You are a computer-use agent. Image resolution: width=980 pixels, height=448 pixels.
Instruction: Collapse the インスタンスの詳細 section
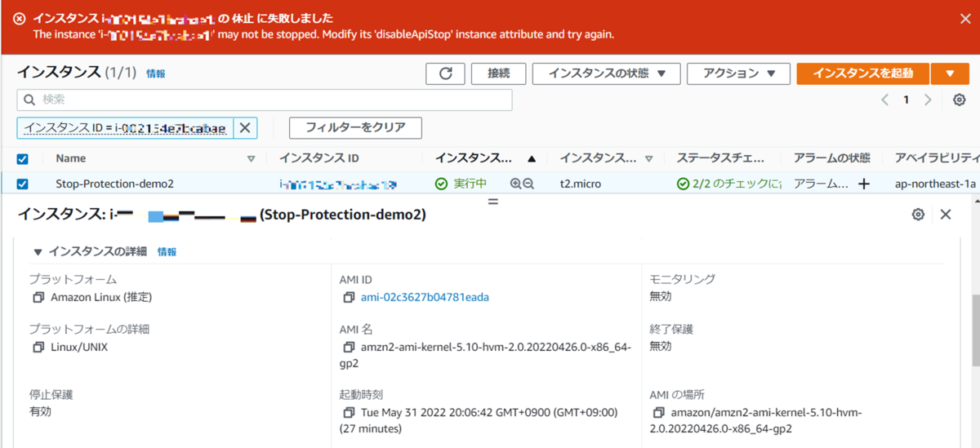(x=38, y=252)
